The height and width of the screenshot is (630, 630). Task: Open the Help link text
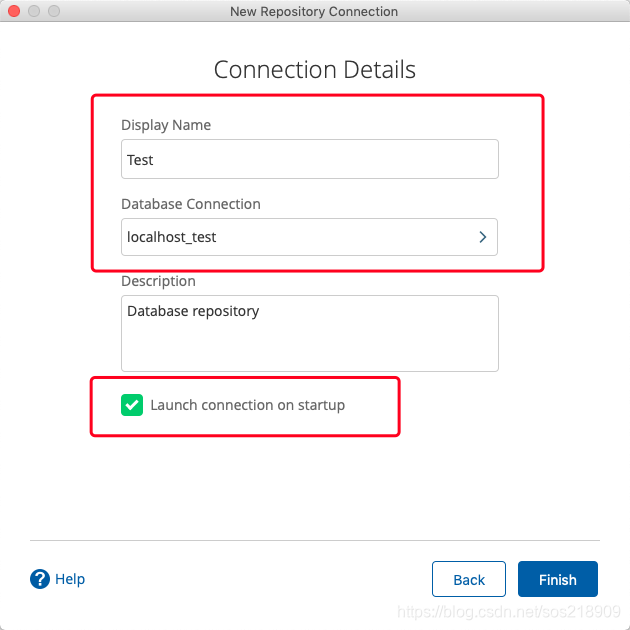[x=70, y=579]
